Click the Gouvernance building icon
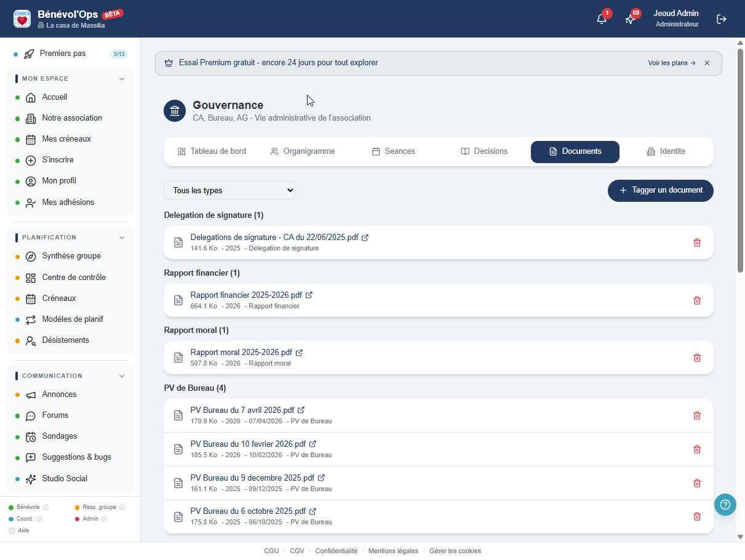The height and width of the screenshot is (560, 745). click(175, 111)
